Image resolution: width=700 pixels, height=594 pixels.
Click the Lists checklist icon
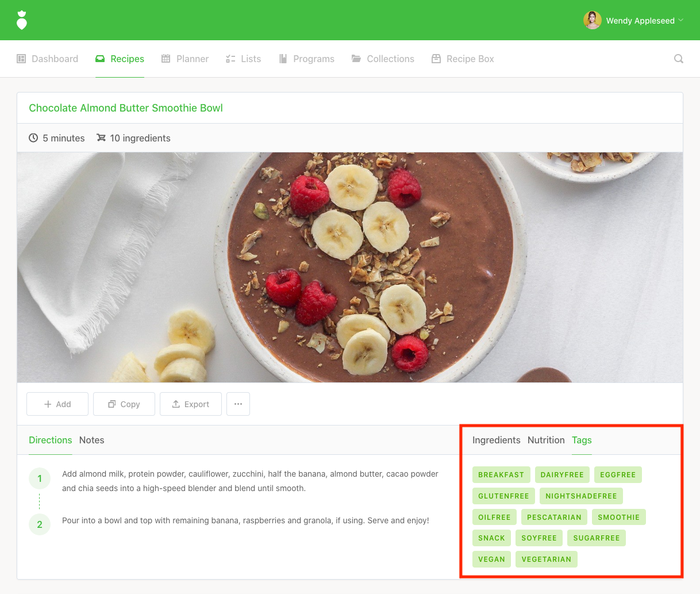click(x=230, y=59)
